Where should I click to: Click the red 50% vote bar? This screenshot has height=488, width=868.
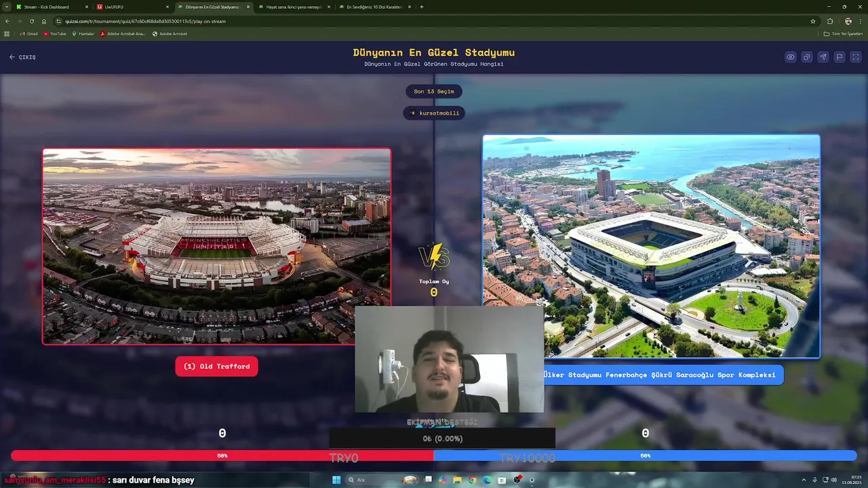point(222,455)
